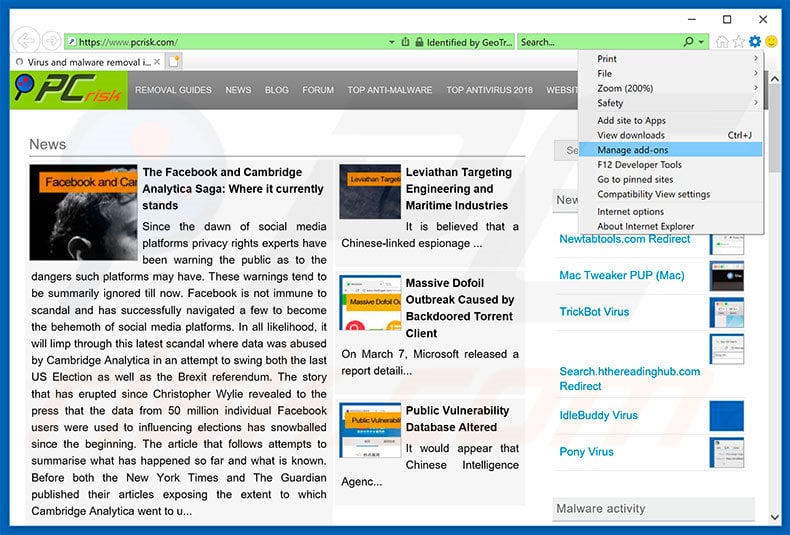Open the Home page icon
This screenshot has height=535, width=790.
722,42
